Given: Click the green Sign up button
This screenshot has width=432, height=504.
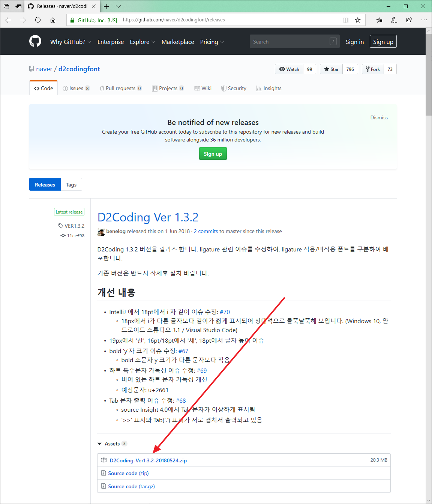Looking at the screenshot, I should pyautogui.click(x=213, y=154).
